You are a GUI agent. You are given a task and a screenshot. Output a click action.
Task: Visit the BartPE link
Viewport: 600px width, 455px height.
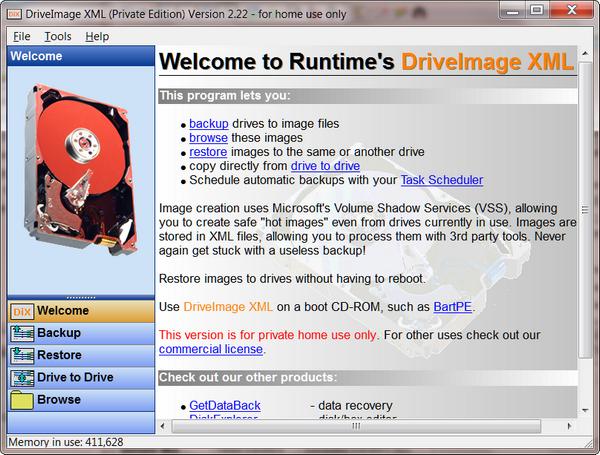tap(452, 307)
